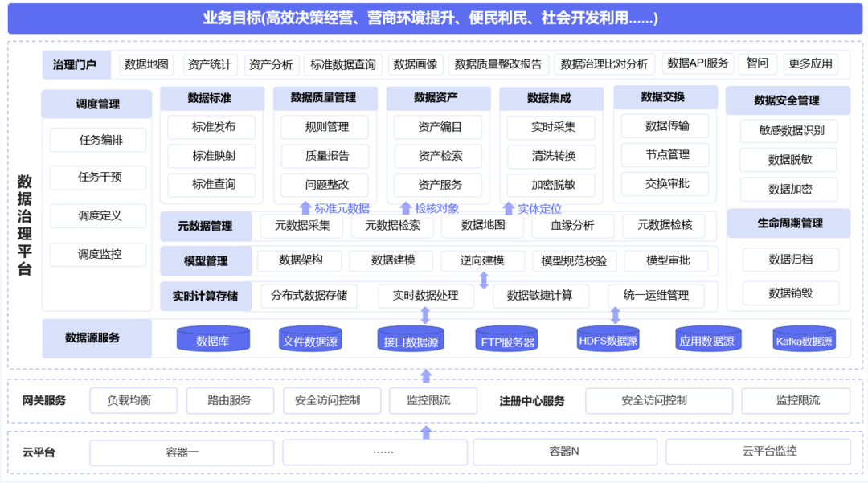The height and width of the screenshot is (483, 868).
Task: Click 标准映射 box
Action: coord(212,156)
